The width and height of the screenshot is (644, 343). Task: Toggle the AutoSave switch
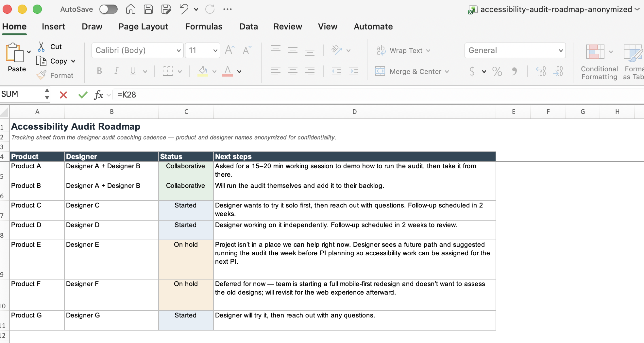coord(109,9)
